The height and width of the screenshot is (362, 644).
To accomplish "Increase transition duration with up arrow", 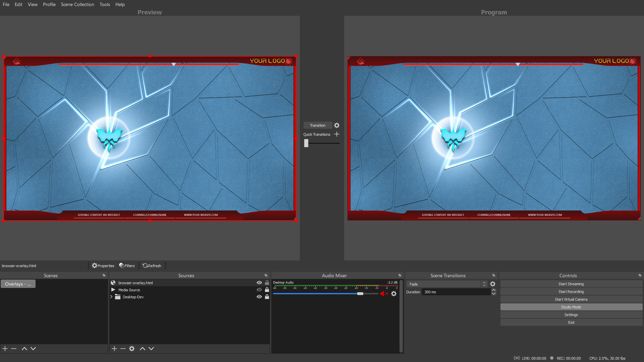I will pos(493,290).
